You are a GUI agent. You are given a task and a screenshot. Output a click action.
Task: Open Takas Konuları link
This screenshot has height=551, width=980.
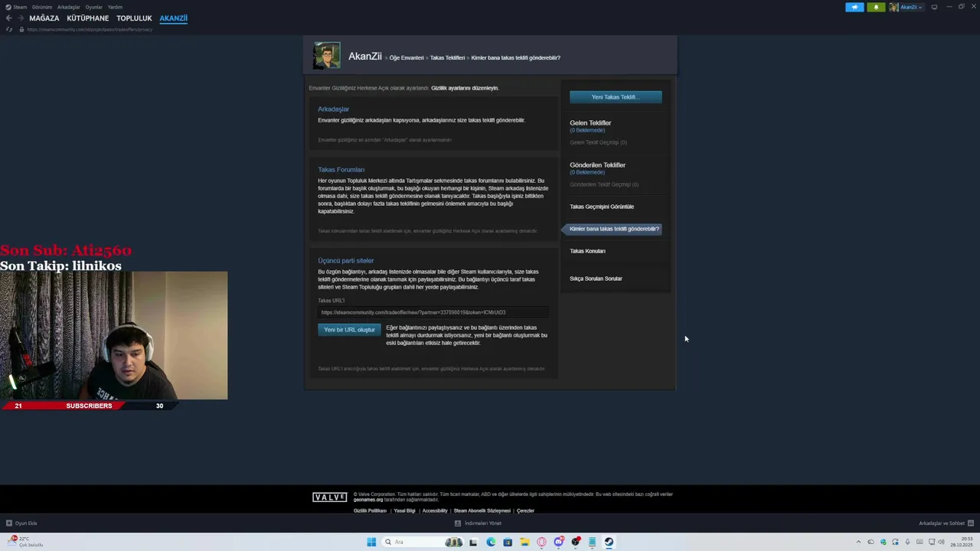[x=587, y=251]
